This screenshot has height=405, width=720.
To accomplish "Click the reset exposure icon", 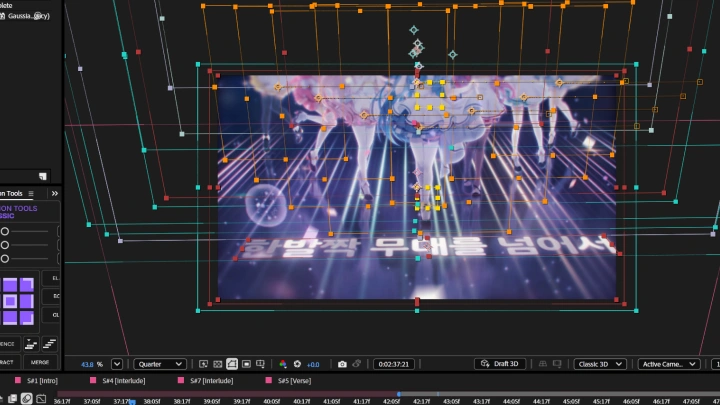I will pos(297,364).
